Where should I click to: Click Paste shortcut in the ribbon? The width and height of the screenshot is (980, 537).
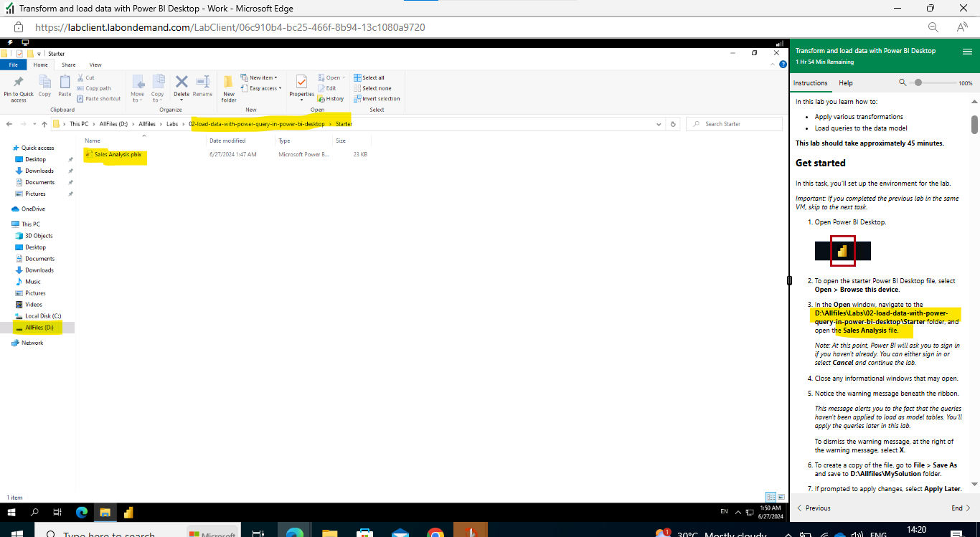[99, 99]
